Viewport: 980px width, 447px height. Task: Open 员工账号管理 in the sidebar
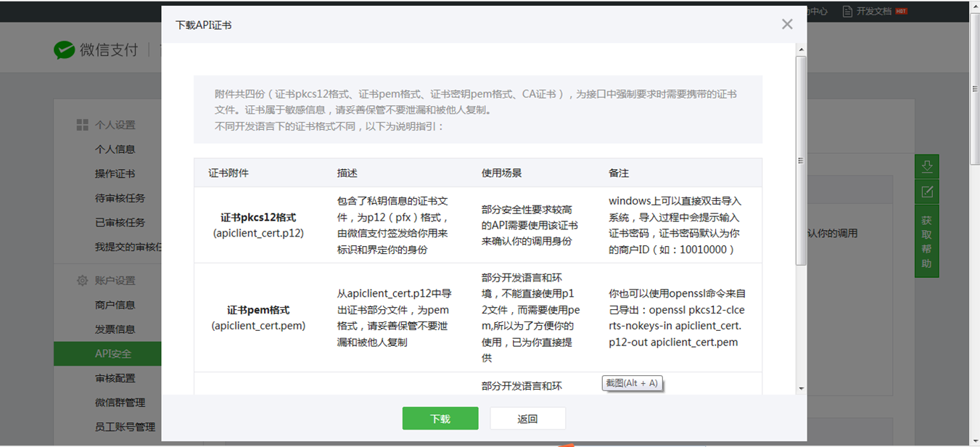point(125,427)
